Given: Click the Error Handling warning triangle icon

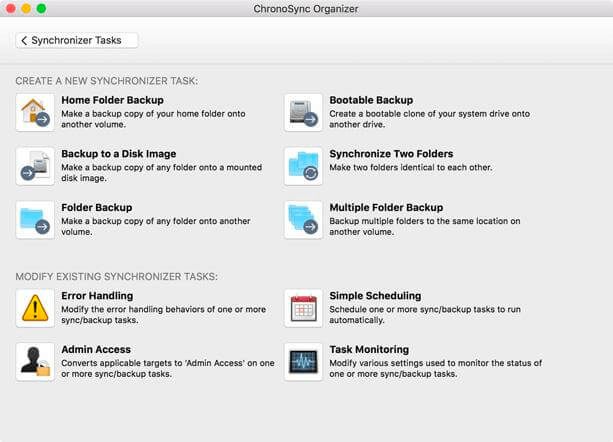Looking at the screenshot, I should 35,308.
